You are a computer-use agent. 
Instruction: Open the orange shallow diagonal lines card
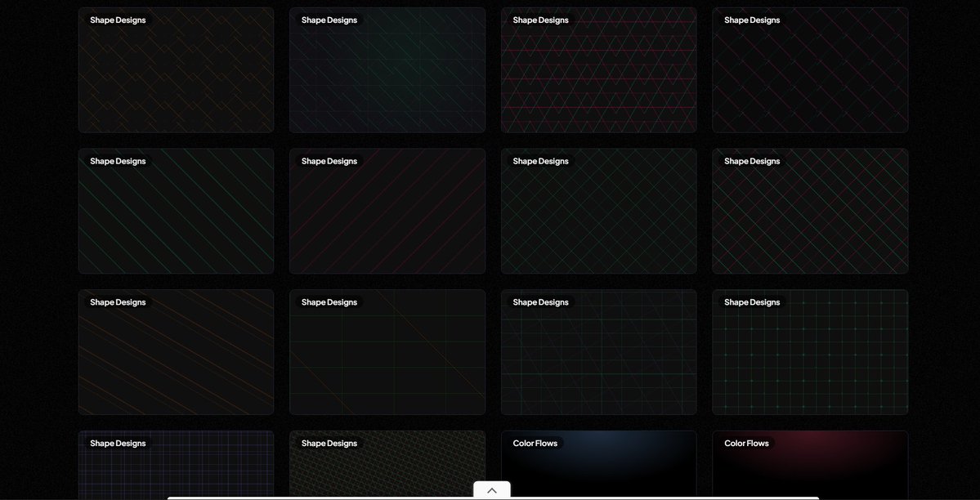coord(177,352)
